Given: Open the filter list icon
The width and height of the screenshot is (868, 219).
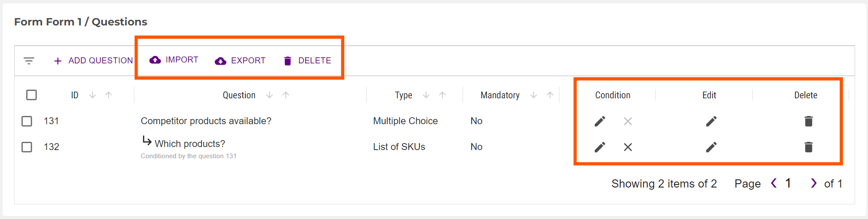Looking at the screenshot, I should pos(29,61).
